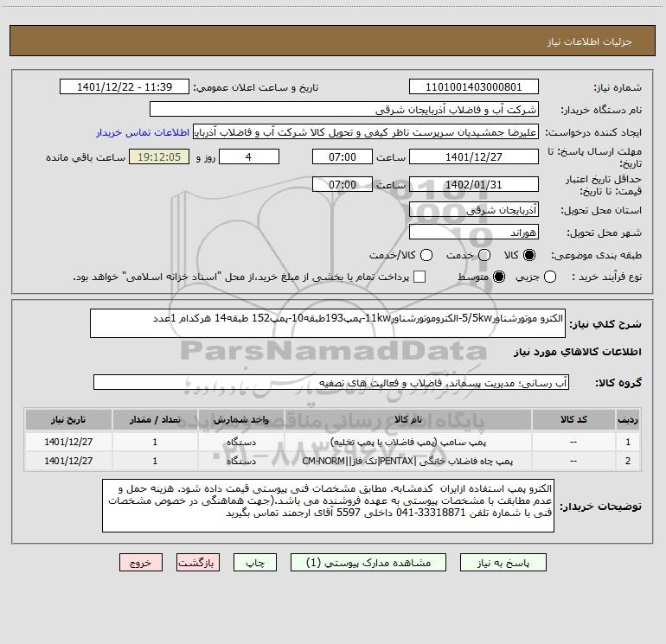Screen dimensions: 666x644
Task: Click the گروه کالا field
Action: (x=331, y=382)
